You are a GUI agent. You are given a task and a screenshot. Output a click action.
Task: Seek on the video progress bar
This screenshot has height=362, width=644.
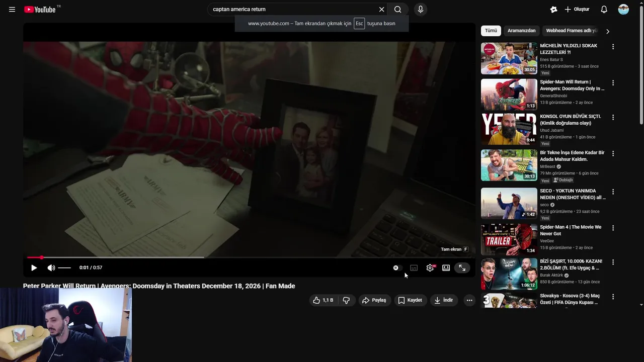pyautogui.click(x=249, y=257)
